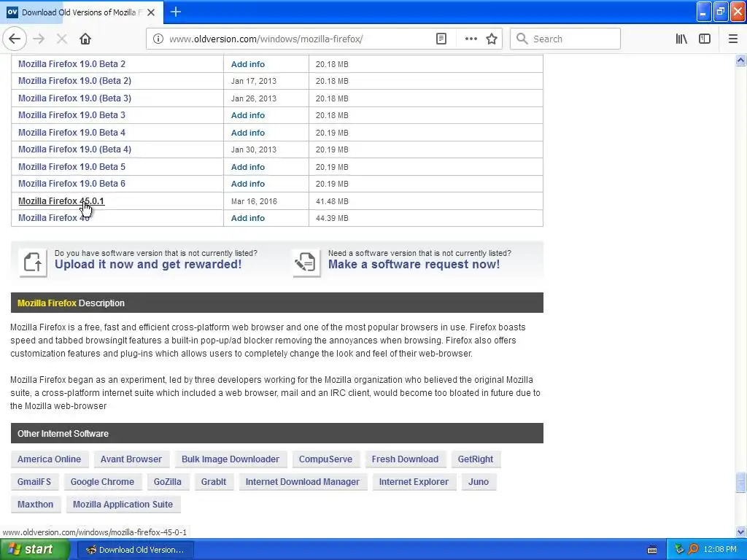Click Make a software request now

click(414, 264)
